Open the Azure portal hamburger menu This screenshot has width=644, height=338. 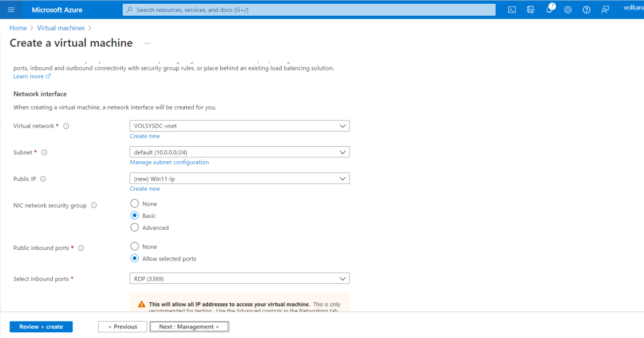(11, 9)
